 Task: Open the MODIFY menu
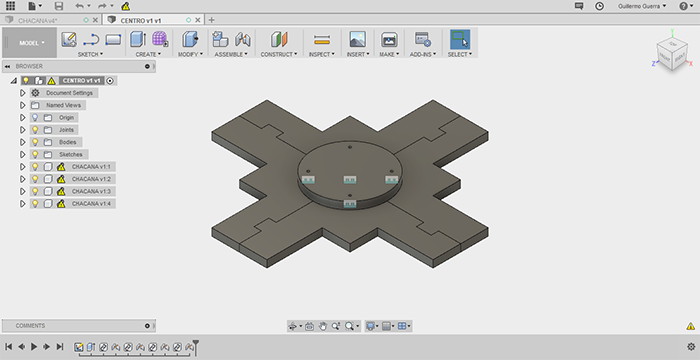pyautogui.click(x=190, y=54)
